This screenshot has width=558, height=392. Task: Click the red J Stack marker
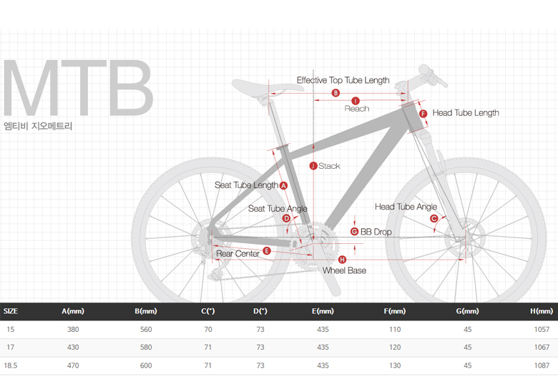pos(313,166)
